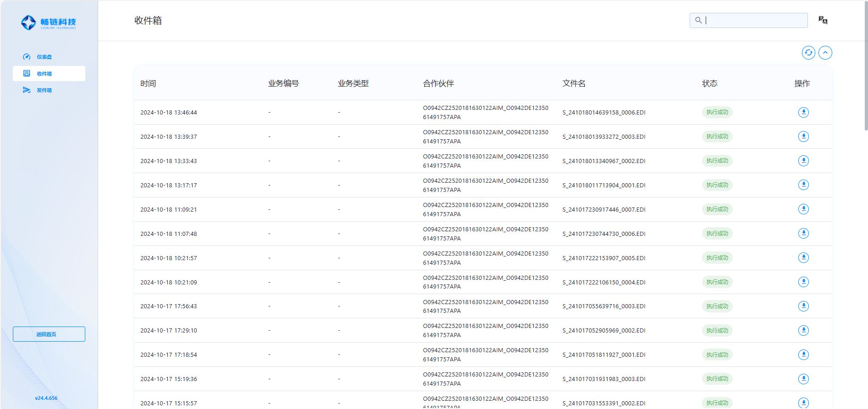Collapse panel with the up chevron button

(825, 53)
